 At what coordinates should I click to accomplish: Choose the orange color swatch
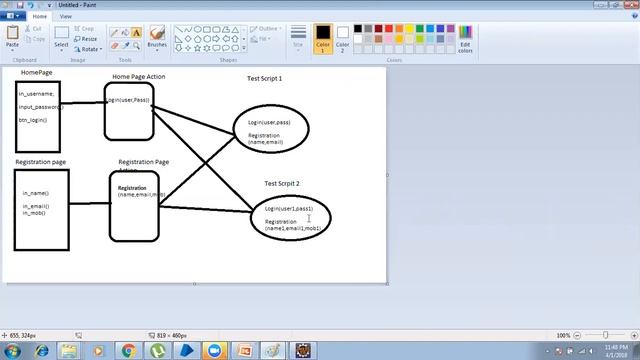pos(399,29)
